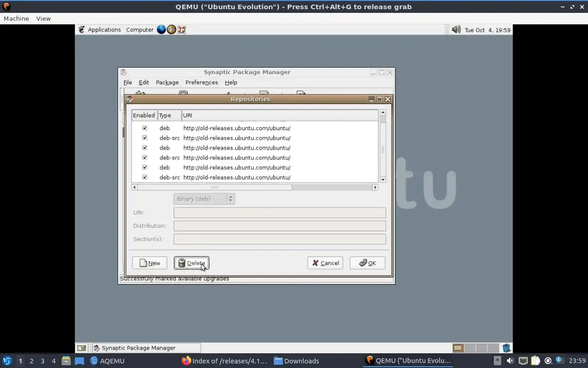Click the Synaptic window title bar icon
588x368 pixels.
(123, 72)
